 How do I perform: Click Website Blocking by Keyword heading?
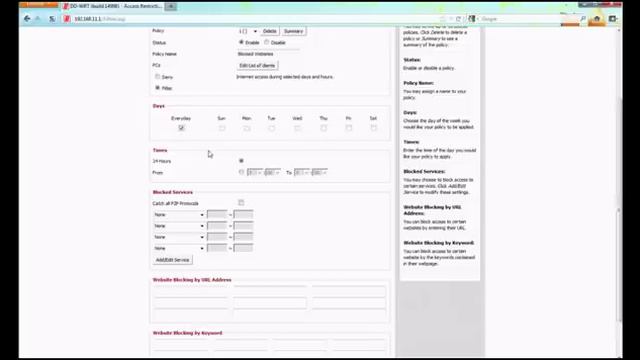coord(187,333)
